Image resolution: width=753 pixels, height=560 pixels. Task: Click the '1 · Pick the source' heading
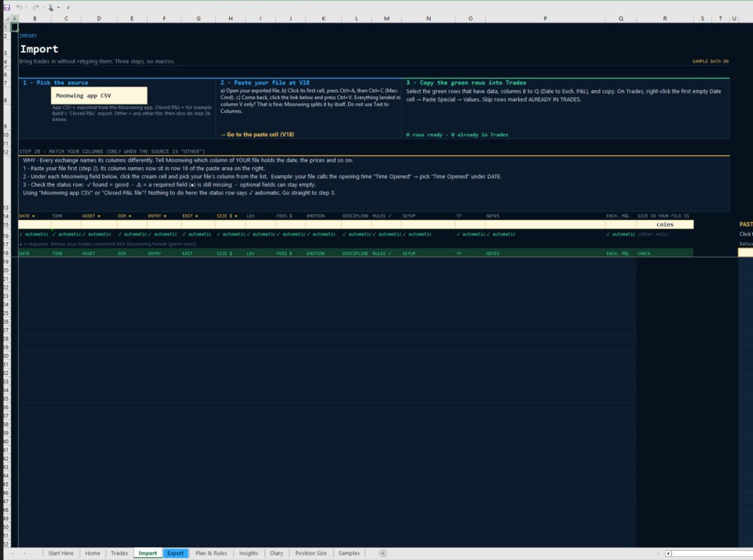point(55,83)
